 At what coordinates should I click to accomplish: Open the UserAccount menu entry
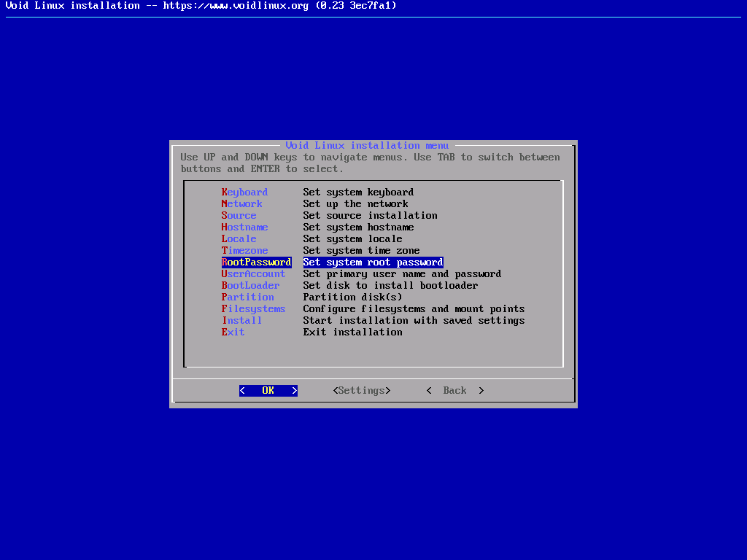tap(253, 274)
